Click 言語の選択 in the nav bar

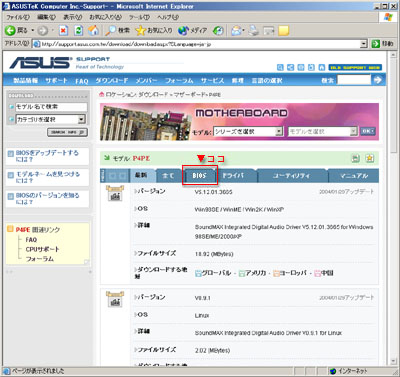(267, 81)
